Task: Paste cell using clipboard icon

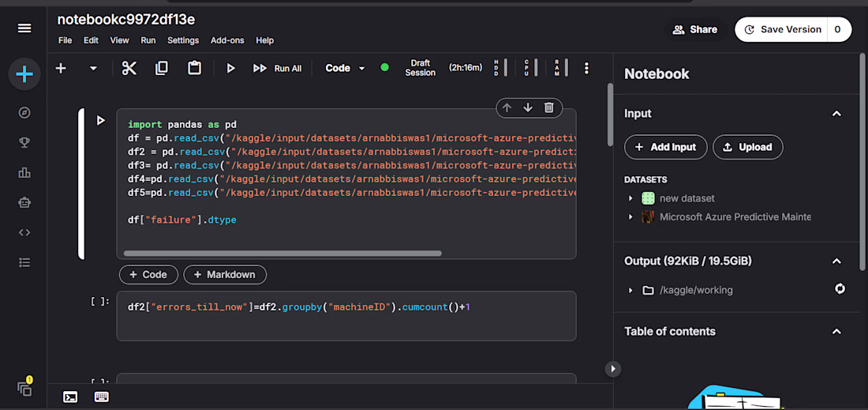Action: [194, 68]
